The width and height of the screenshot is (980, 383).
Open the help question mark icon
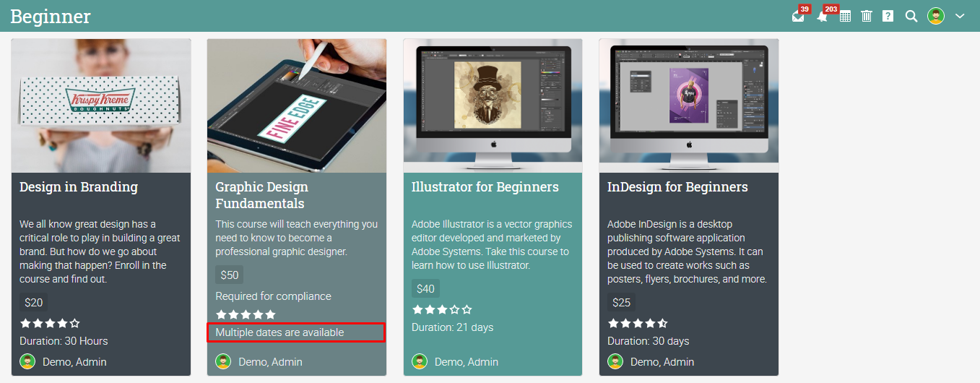click(x=888, y=16)
